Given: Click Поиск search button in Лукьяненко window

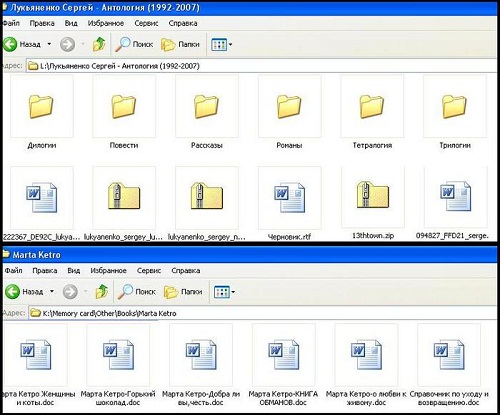Looking at the screenshot, I should click(134, 44).
